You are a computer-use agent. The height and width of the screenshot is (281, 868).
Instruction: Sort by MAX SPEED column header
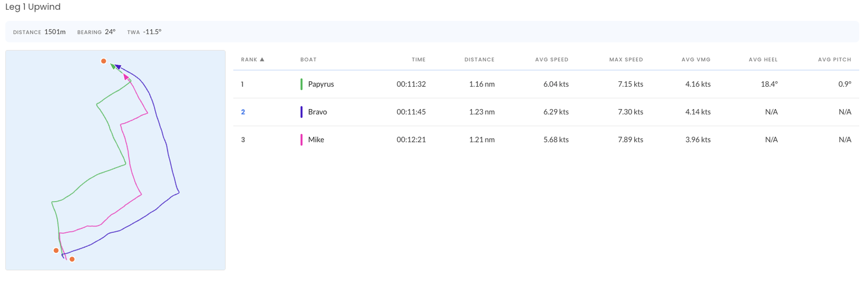coord(626,60)
